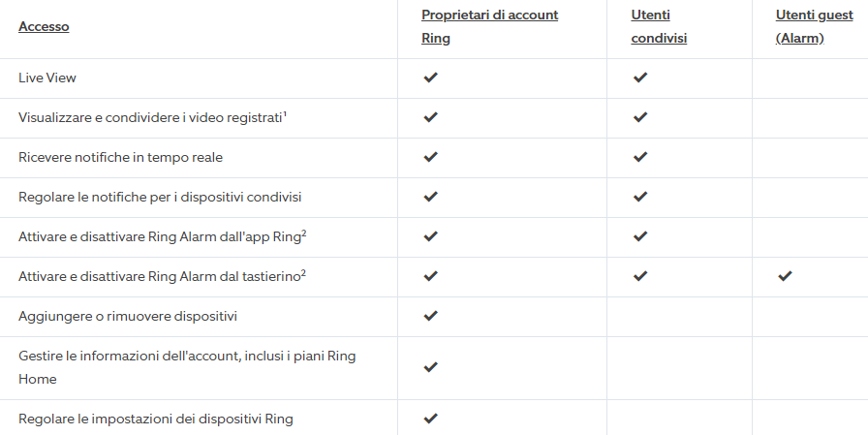The height and width of the screenshot is (435, 868).
Task: Click the owner checkmark for Regolare le impostazioni
Action: (x=430, y=418)
